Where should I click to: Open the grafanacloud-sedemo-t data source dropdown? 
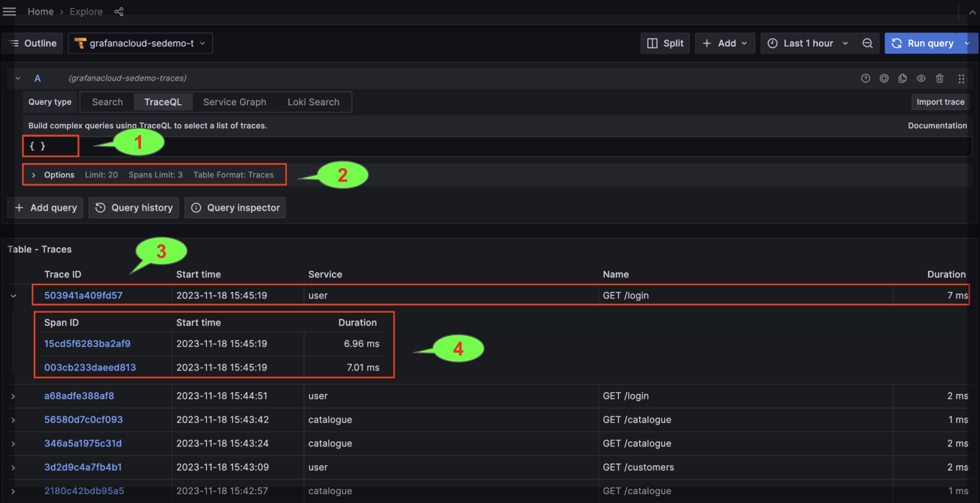tap(140, 43)
